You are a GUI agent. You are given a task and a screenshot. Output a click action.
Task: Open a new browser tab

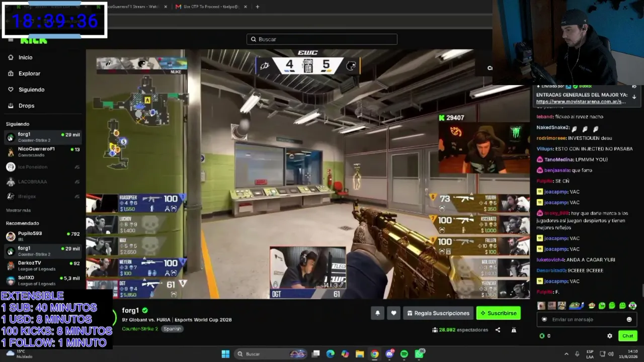click(x=257, y=7)
